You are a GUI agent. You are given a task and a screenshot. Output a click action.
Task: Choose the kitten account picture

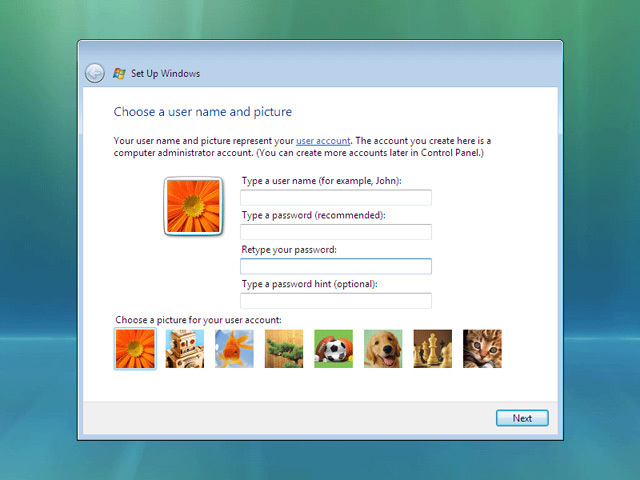(x=482, y=349)
